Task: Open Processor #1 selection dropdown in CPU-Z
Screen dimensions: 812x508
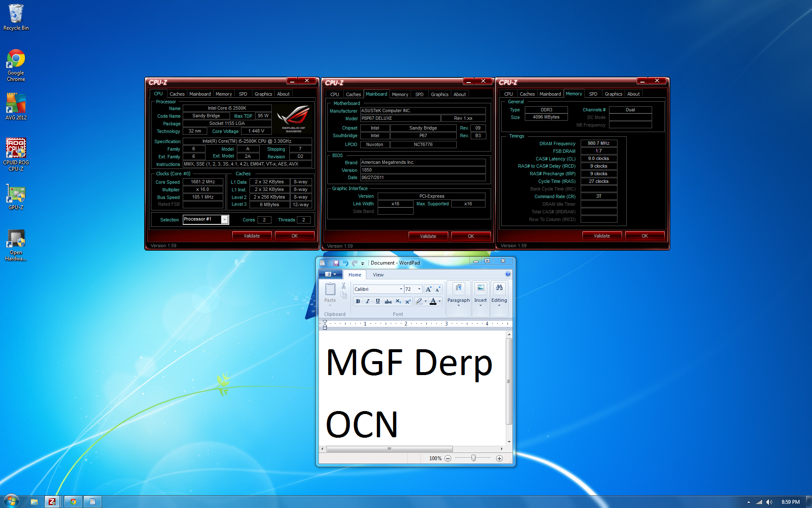Action: (225, 220)
